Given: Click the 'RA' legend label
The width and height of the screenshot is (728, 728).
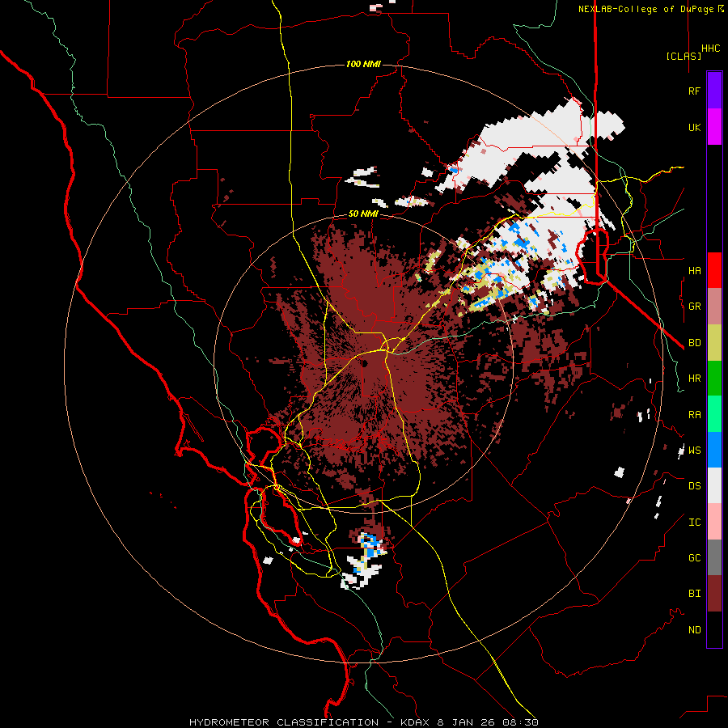Looking at the screenshot, I should [x=694, y=415].
